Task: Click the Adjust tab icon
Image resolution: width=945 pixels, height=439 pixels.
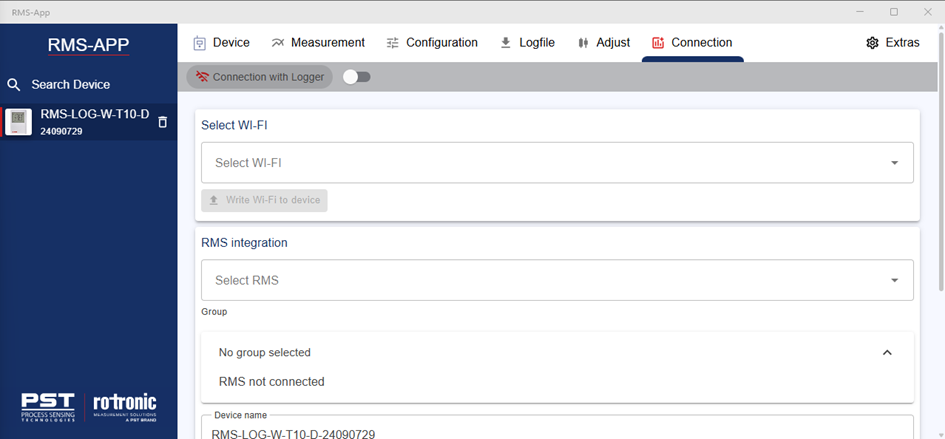Action: 583,43
